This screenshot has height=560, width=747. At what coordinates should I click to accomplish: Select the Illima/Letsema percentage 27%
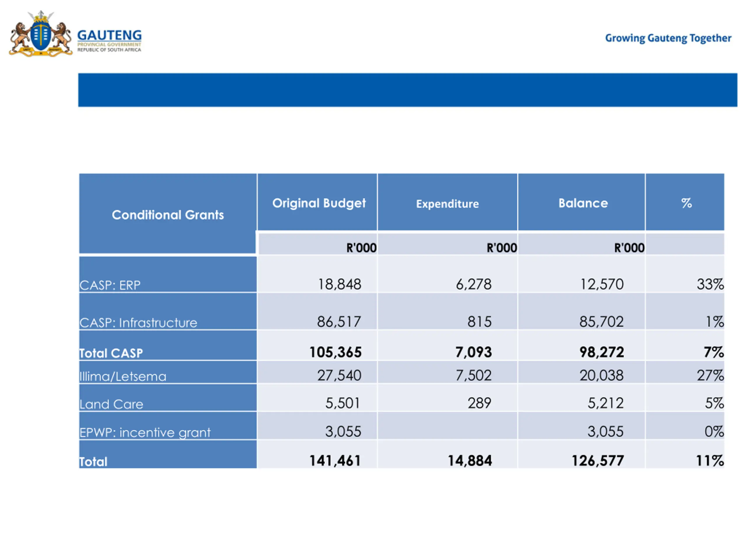(711, 375)
